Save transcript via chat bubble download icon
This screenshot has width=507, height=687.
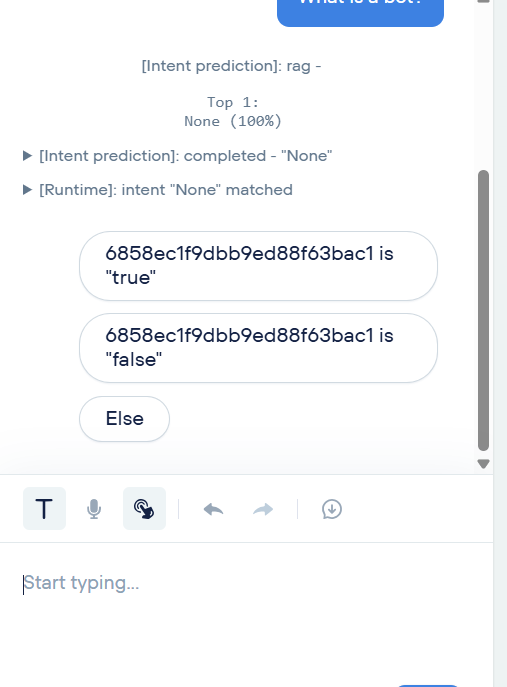(x=332, y=509)
